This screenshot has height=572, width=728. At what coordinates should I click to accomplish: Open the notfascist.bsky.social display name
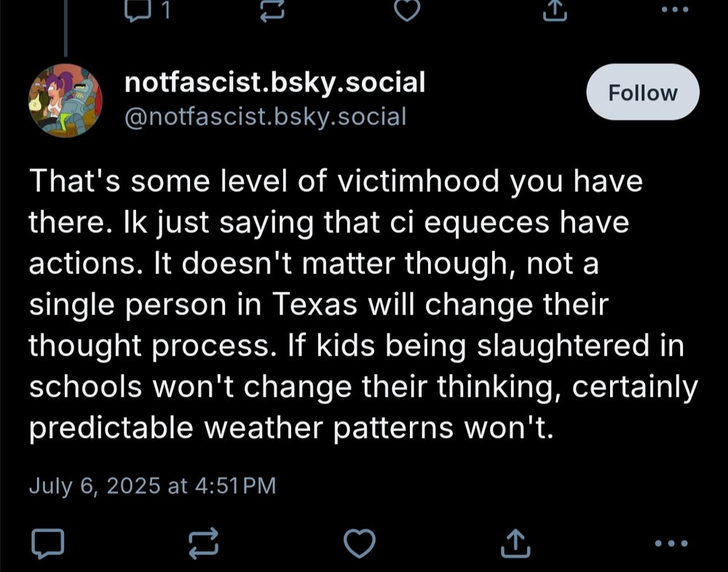click(x=274, y=83)
